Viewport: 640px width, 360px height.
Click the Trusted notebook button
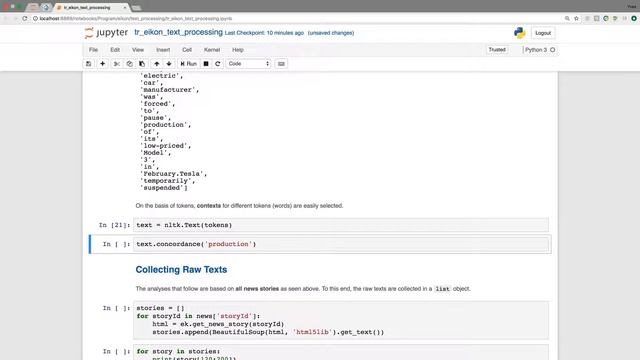pos(497,50)
